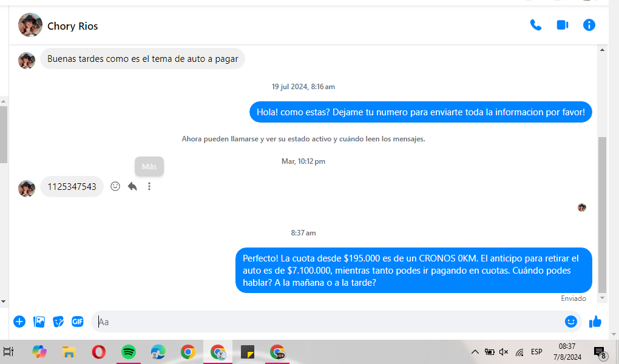Change the ESP input language
Screen dimensions: 619x364
coord(536,352)
